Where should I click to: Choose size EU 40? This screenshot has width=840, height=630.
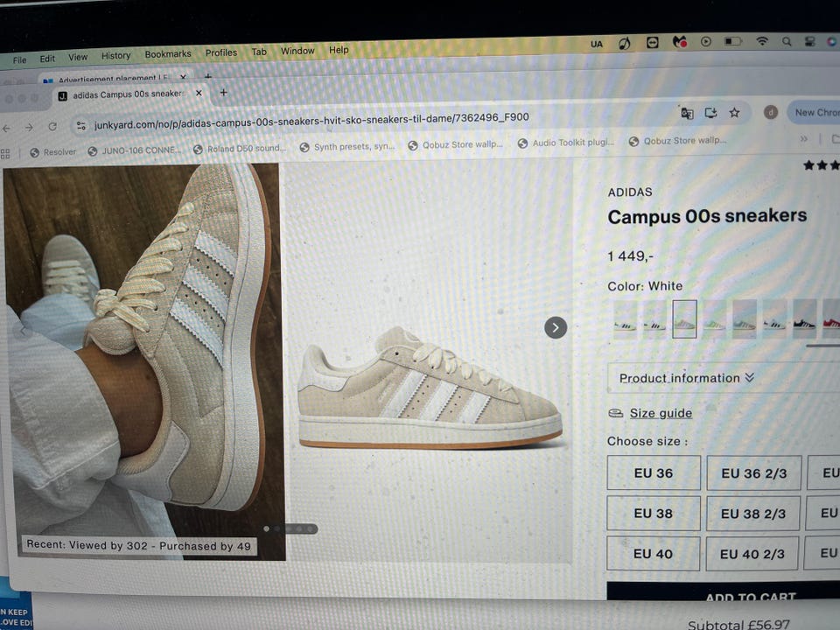[653, 553]
